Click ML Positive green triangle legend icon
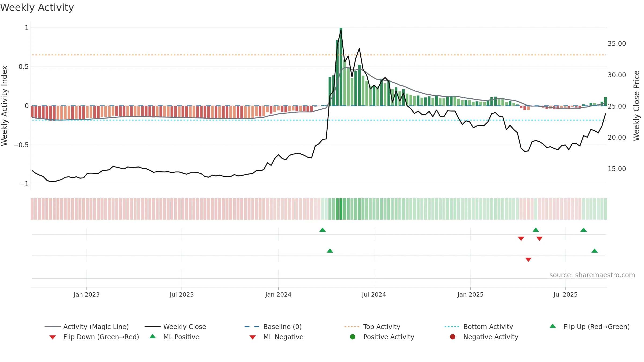 [x=152, y=336]
